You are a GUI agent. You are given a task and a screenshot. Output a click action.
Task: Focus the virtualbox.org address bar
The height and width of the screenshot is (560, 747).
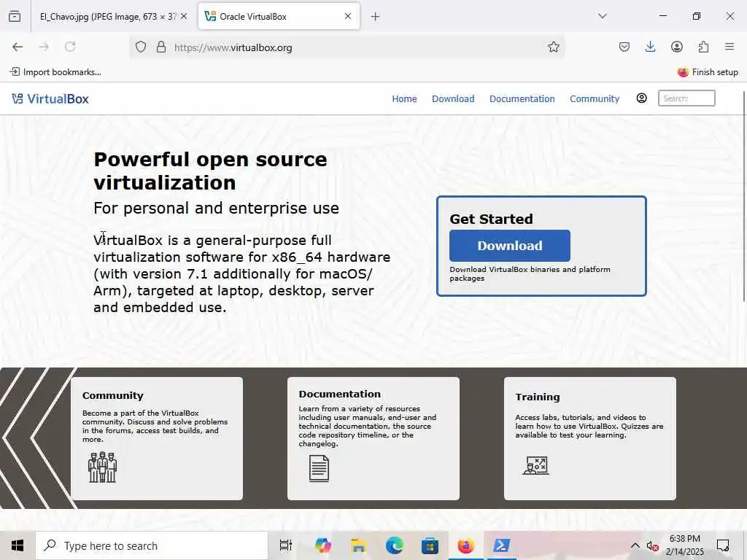tap(347, 47)
